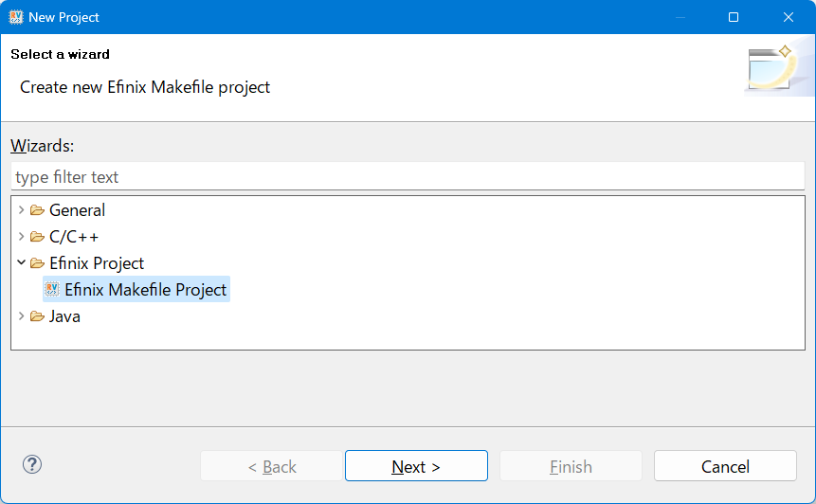The width and height of the screenshot is (816, 504).
Task: Select the Java tree entry
Action: coord(64,316)
